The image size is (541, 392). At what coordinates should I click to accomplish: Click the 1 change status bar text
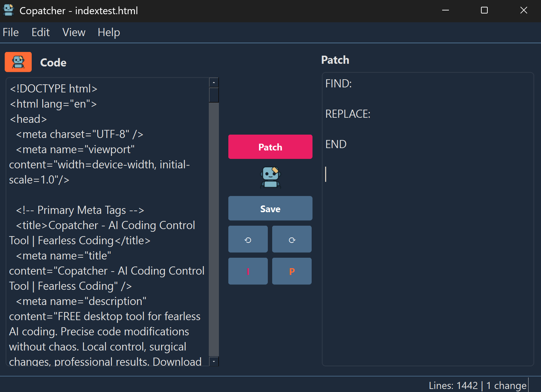coord(506,385)
